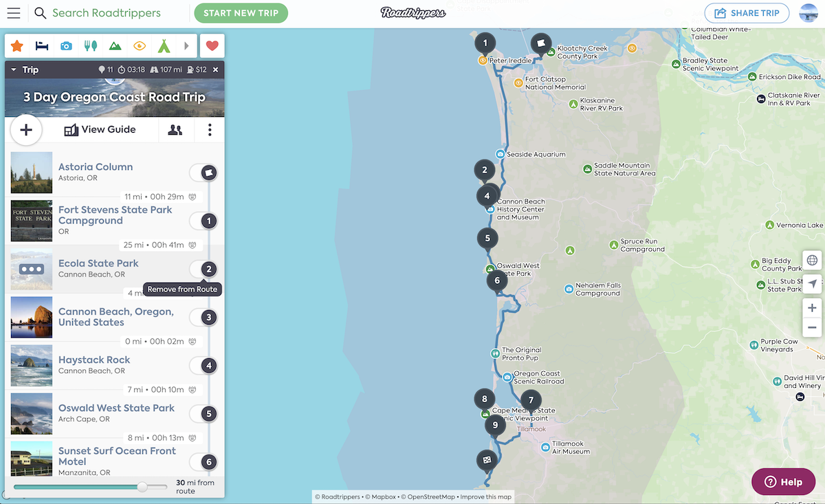Collapse the Trip panel with the triangle
The image size is (825, 504).
point(14,70)
